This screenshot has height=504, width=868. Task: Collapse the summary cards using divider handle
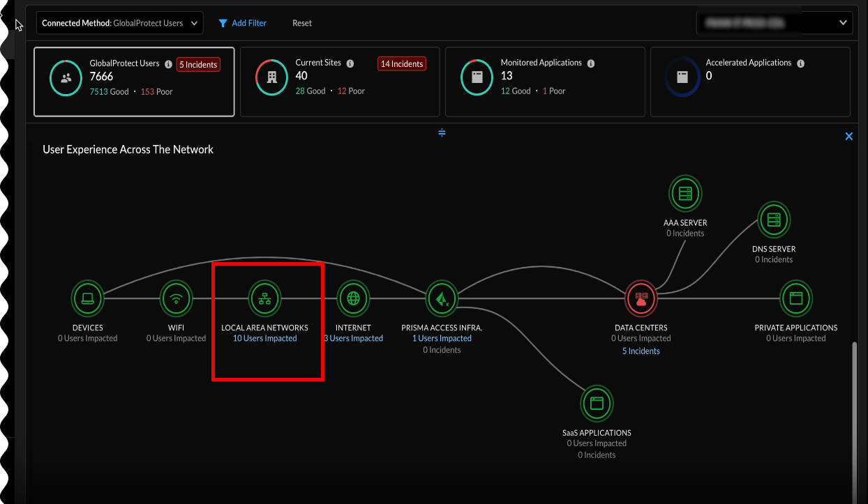(x=442, y=132)
